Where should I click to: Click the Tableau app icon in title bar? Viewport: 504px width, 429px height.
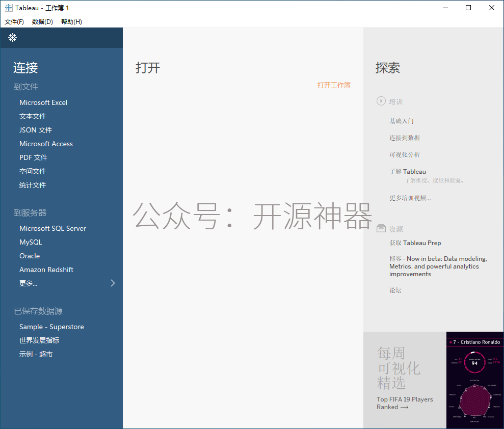9,8
